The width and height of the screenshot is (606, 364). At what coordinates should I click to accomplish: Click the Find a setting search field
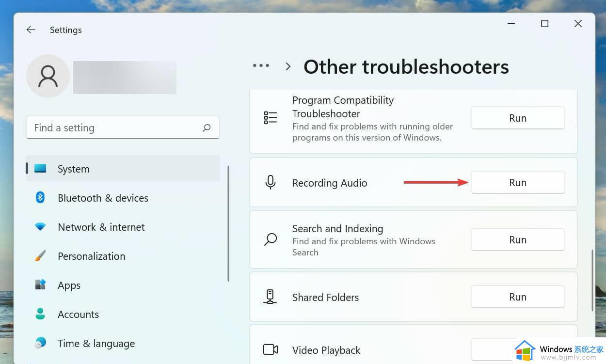coord(123,127)
